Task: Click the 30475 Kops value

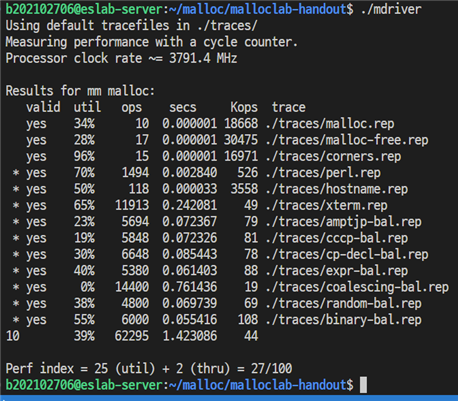Action: pos(241,140)
